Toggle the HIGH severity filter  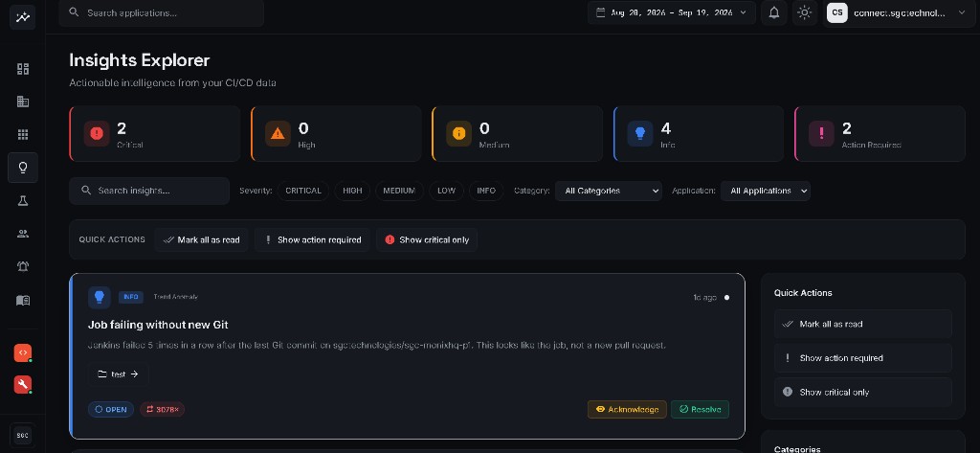352,191
